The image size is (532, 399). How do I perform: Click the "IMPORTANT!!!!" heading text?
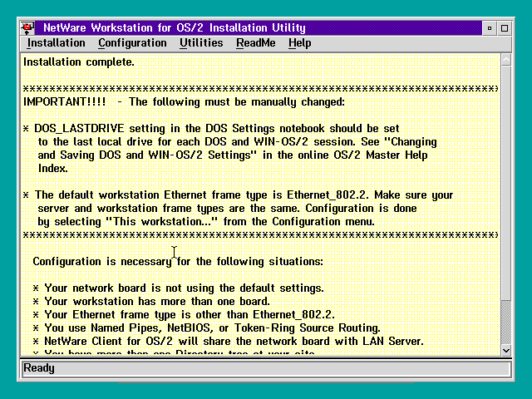coord(65,101)
